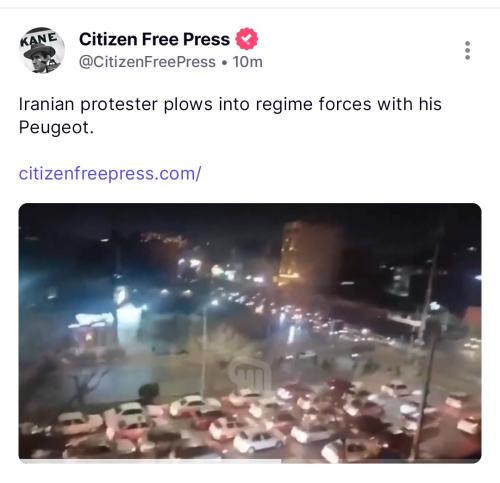Screen dimensions: 500x483
Task: Open the three-dot post options menu
Action: point(467,51)
